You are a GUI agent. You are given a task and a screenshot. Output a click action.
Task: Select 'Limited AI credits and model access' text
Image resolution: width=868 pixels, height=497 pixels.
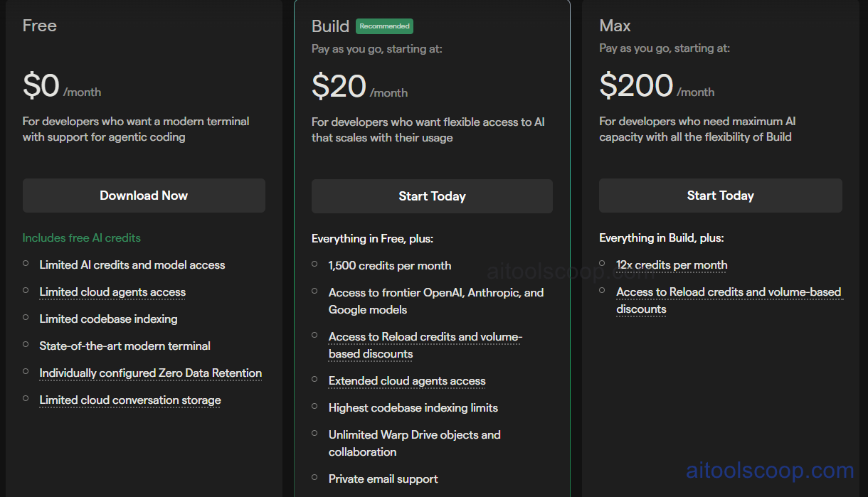(132, 265)
